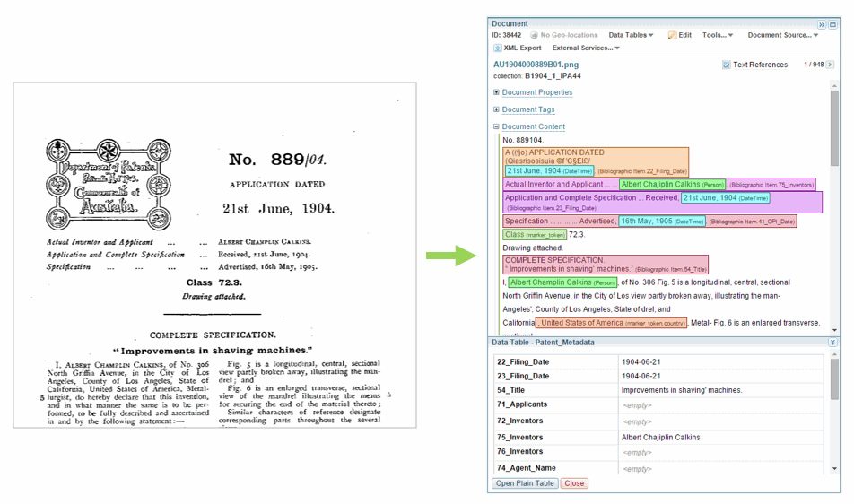The width and height of the screenshot is (854, 504).
Task: Click the Edit pencil icon
Action: (672, 35)
